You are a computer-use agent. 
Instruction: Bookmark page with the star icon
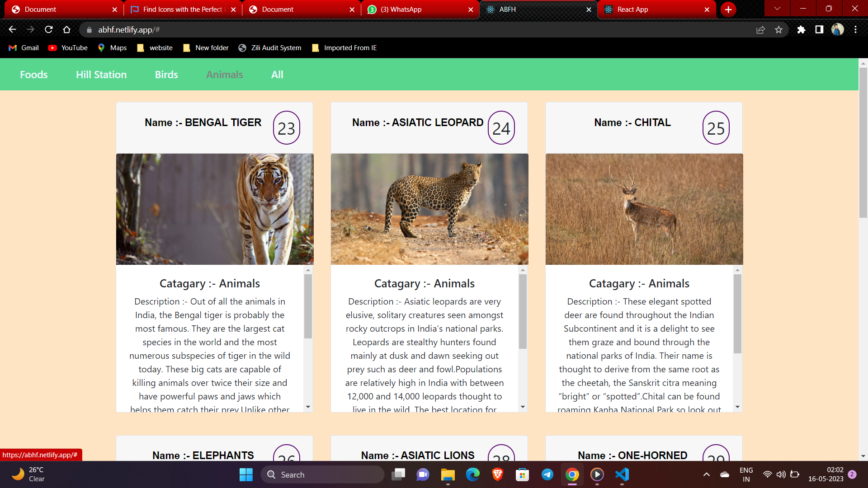[x=778, y=30]
